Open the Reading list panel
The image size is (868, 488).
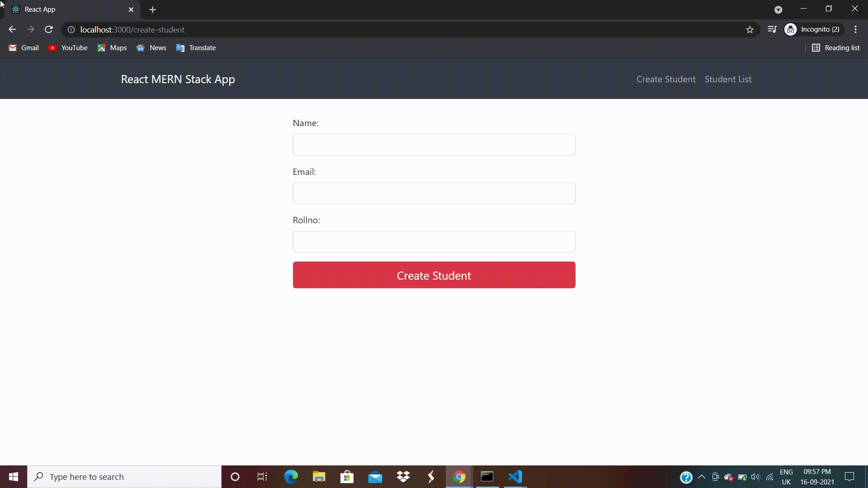coord(835,48)
